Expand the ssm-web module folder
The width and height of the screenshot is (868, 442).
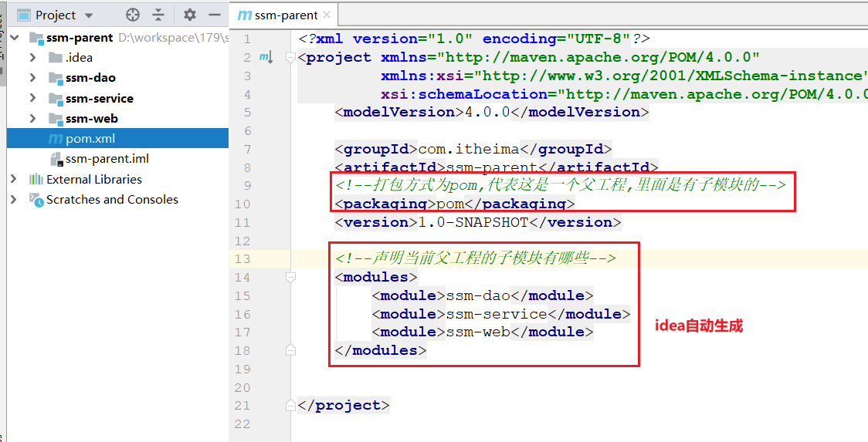(x=32, y=119)
